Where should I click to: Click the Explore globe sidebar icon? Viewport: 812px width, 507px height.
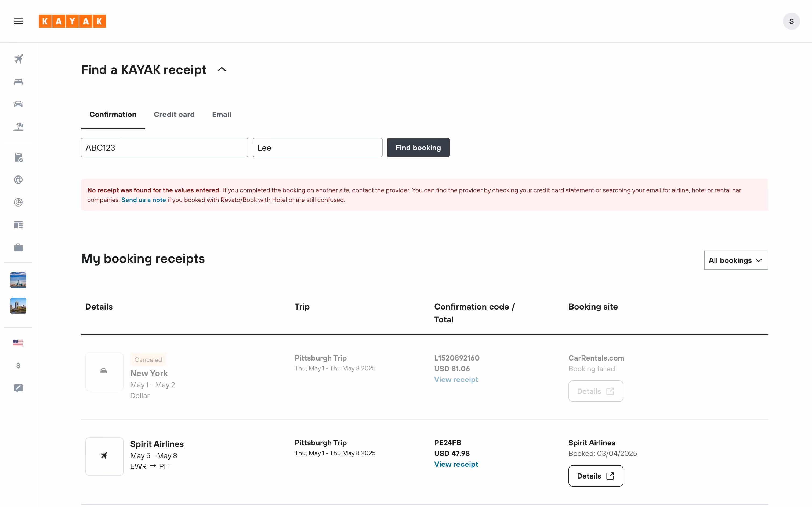coord(18,180)
